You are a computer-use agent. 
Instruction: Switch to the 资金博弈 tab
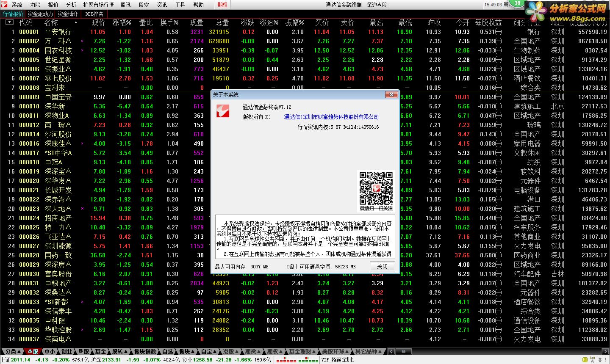point(68,14)
